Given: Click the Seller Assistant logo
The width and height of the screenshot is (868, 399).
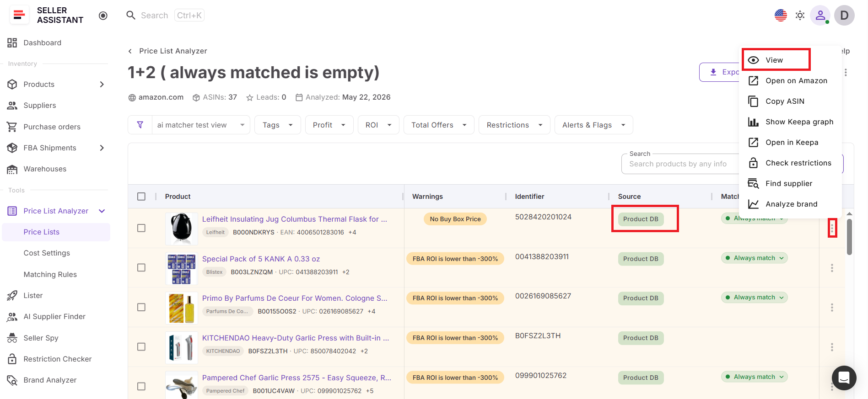Looking at the screenshot, I should 47,15.
